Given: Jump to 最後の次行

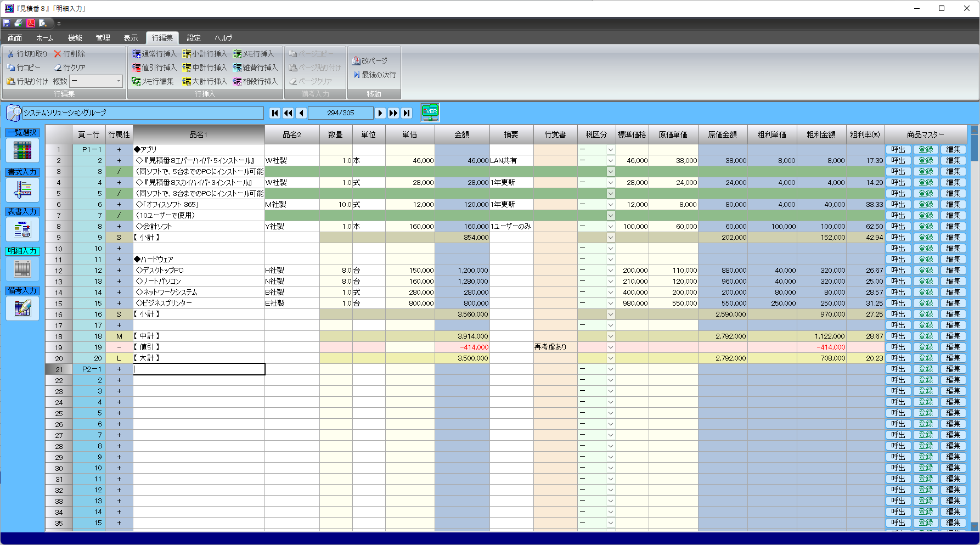Looking at the screenshot, I should pyautogui.click(x=375, y=75).
